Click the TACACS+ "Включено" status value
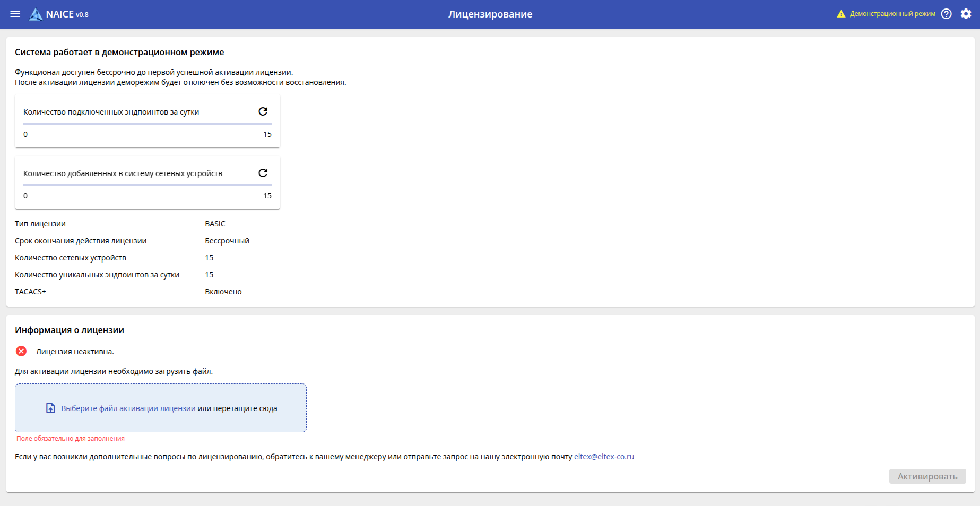 (x=223, y=292)
